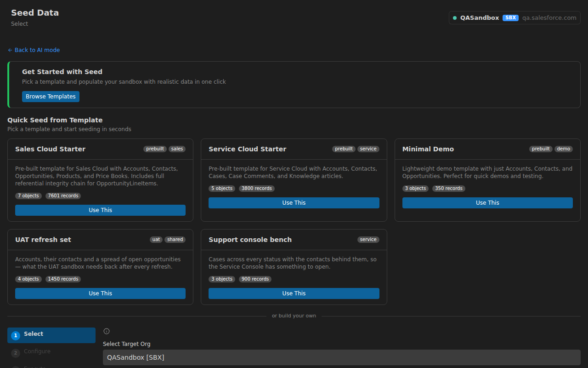Click service tag on Support console bench
588x368 pixels.
coord(368,240)
